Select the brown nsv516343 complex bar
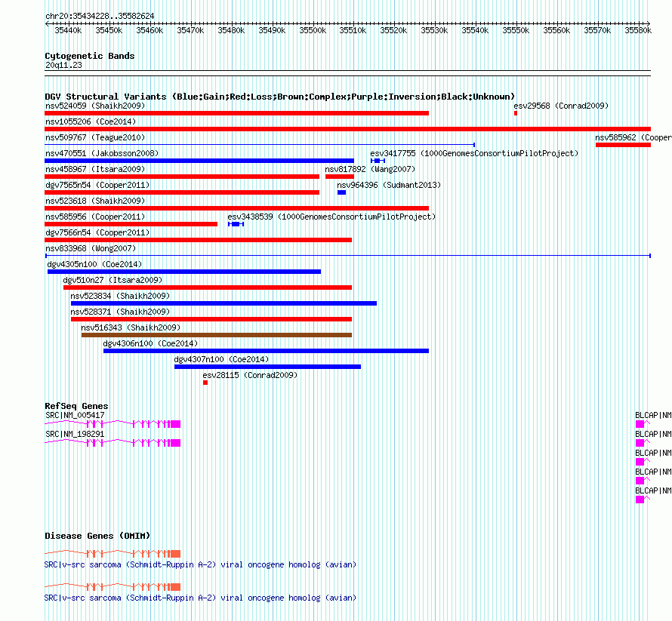The width and height of the screenshot is (672, 621). (x=217, y=335)
